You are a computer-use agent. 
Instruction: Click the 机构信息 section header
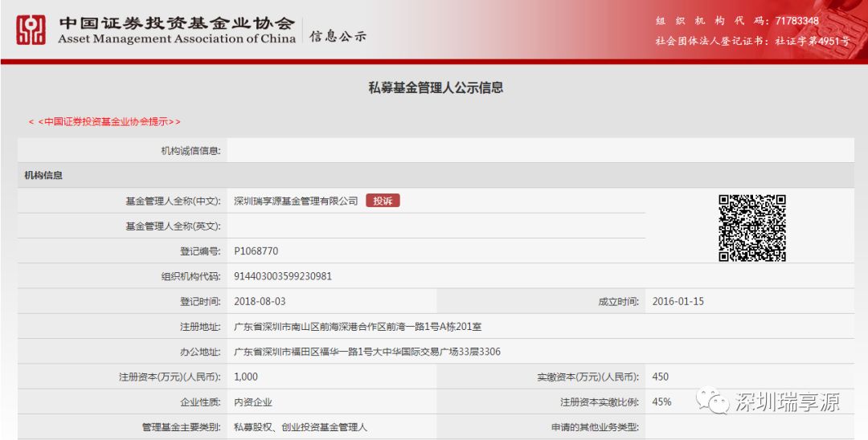click(x=43, y=175)
